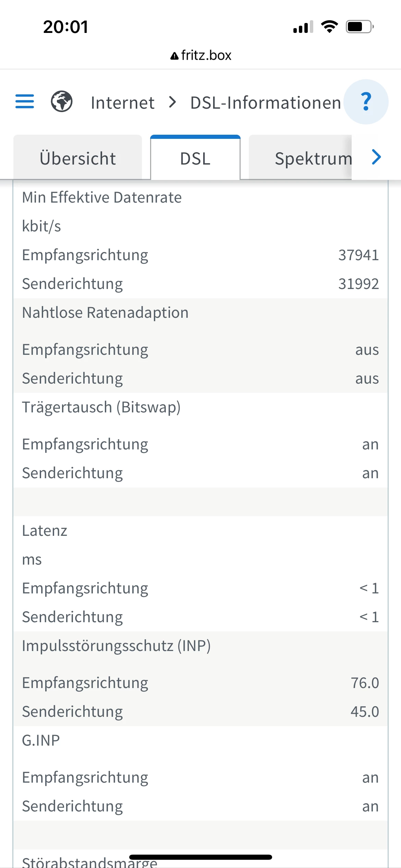Tap the fritz.box address bar

(206, 56)
